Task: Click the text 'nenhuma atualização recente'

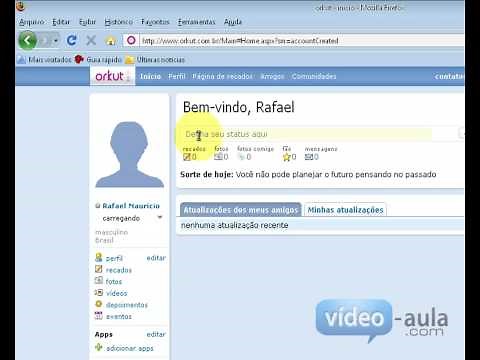Action: (235, 225)
